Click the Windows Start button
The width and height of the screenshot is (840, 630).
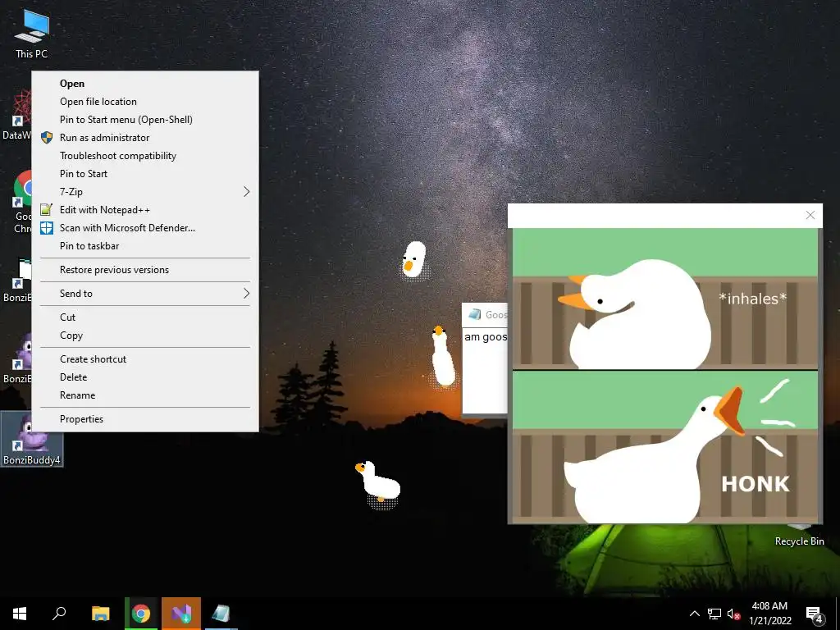pyautogui.click(x=20, y=614)
